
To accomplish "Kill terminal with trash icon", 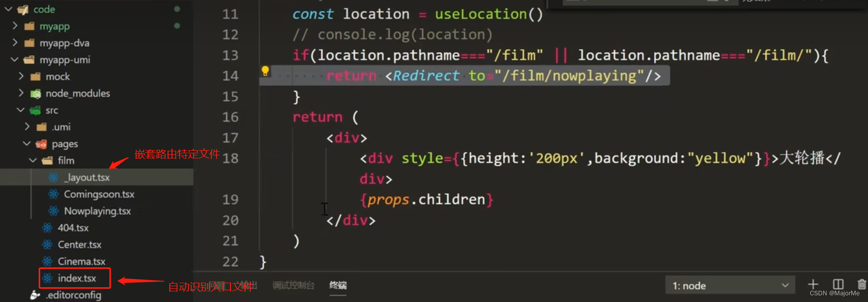I will [x=861, y=285].
